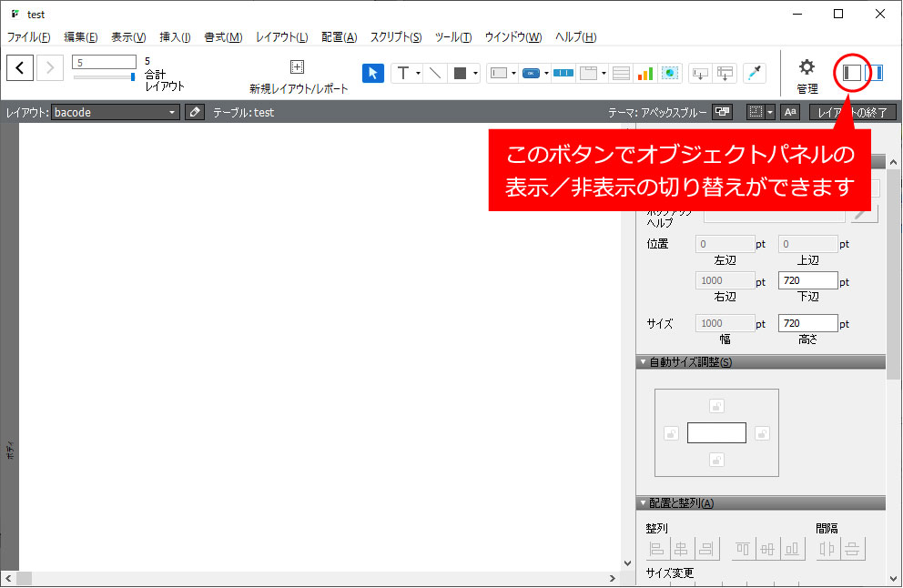Select the Tab Control tool
Image resolution: width=903 pixels, height=588 pixels.
click(588, 73)
